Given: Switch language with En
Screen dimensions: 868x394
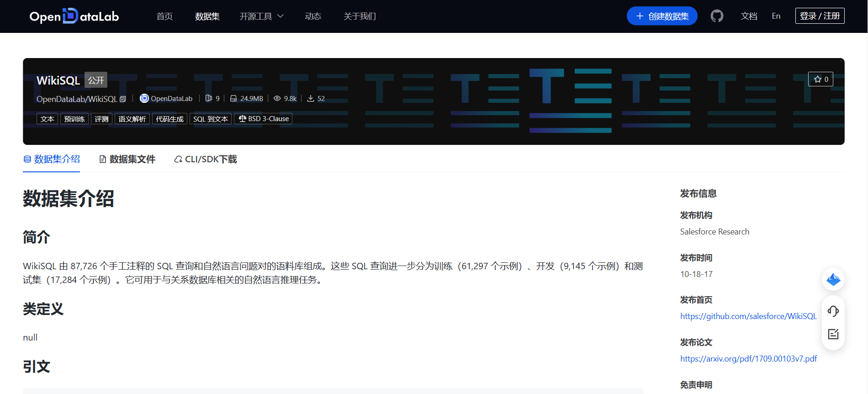Looking at the screenshot, I should coord(776,16).
